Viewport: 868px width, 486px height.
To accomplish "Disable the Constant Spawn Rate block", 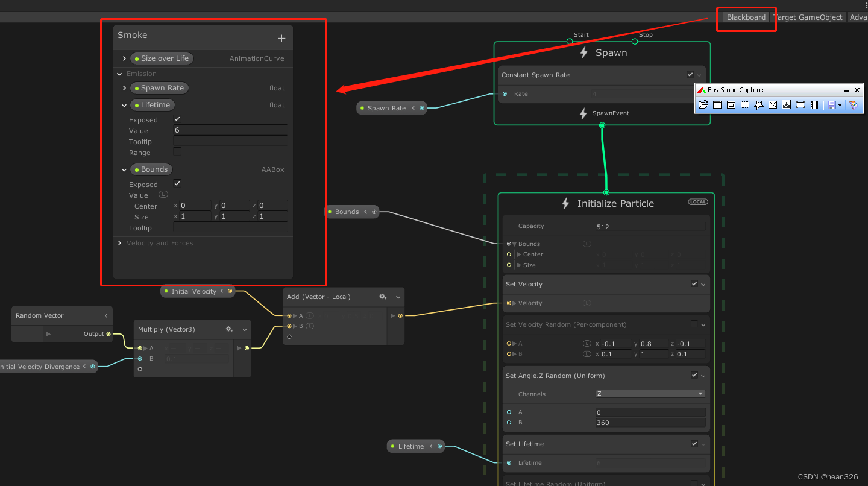I will [x=690, y=75].
